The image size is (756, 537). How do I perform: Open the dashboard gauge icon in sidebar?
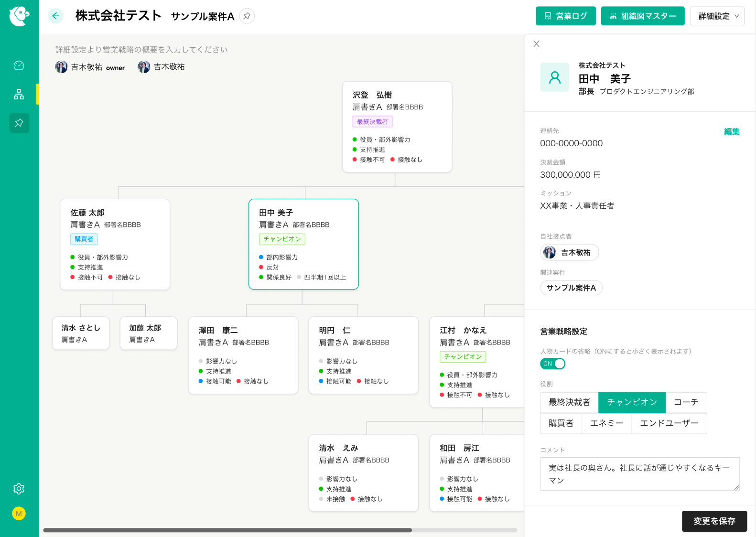[19, 65]
